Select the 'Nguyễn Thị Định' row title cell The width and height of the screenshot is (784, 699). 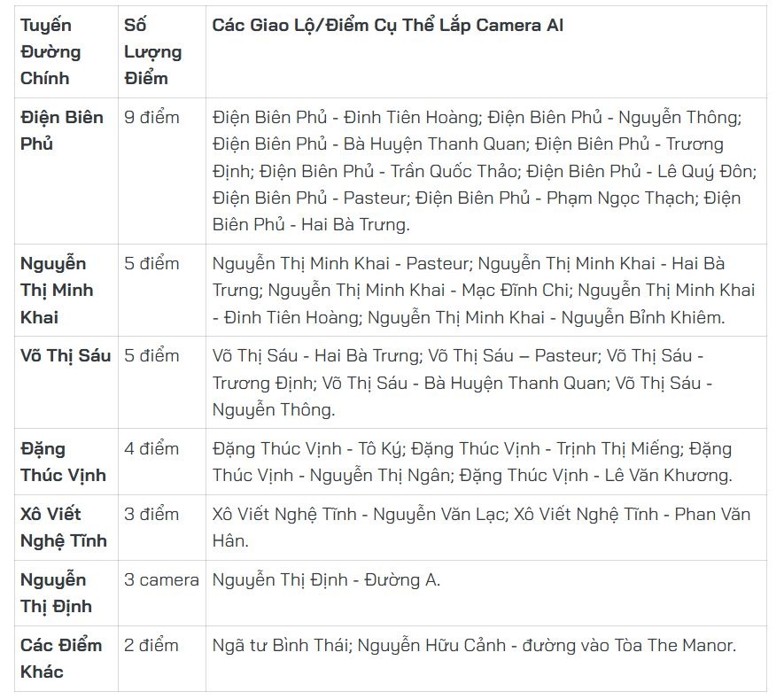(55, 593)
